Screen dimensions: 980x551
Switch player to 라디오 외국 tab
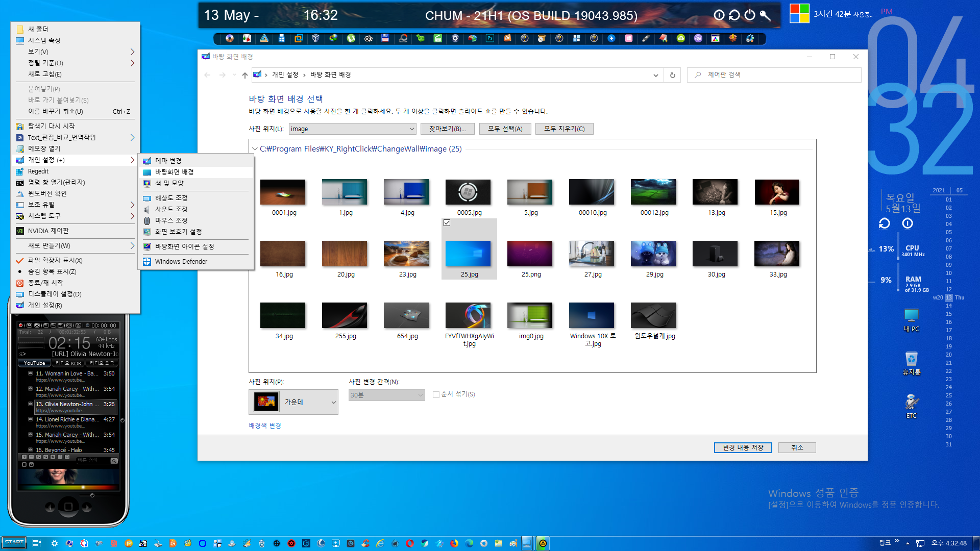point(102,363)
